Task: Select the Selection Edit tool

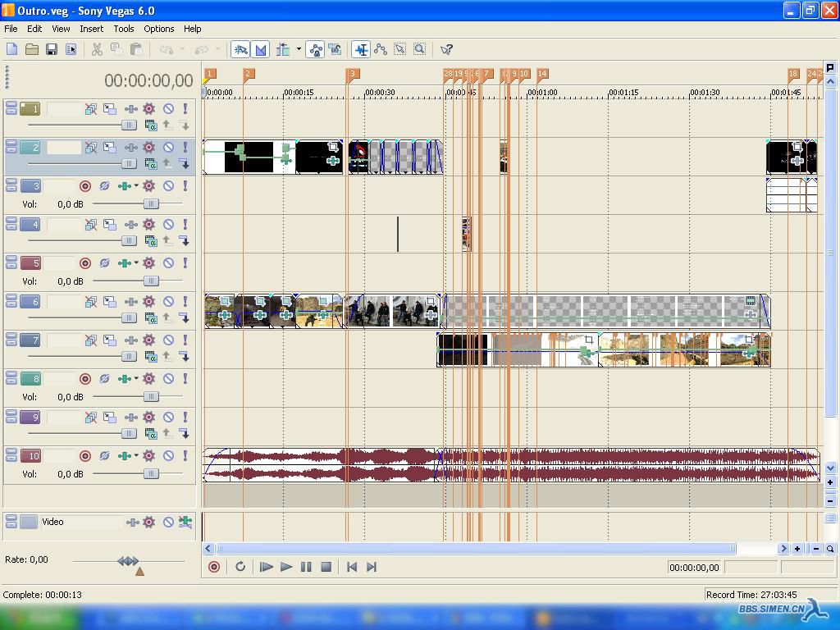Action: pyautogui.click(x=400, y=50)
